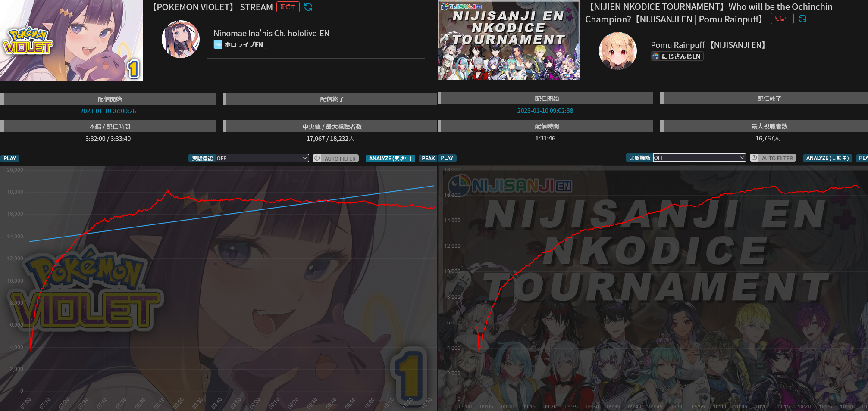The width and height of the screenshot is (868, 411).
Task: Refresh the Pokemon Violet stream data
Action: click(x=308, y=7)
